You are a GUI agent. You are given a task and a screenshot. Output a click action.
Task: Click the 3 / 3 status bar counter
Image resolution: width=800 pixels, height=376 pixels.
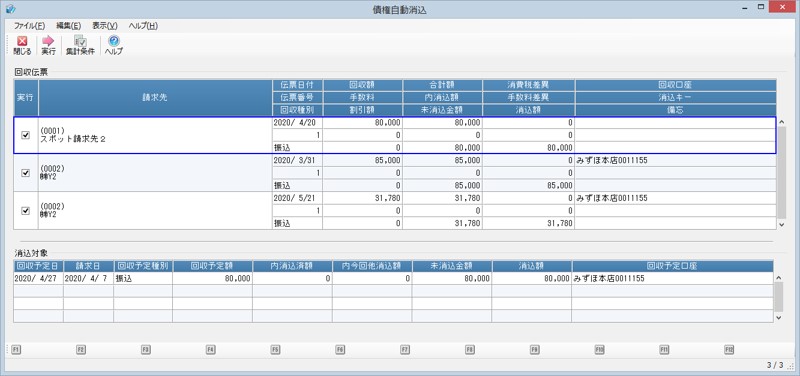click(774, 365)
